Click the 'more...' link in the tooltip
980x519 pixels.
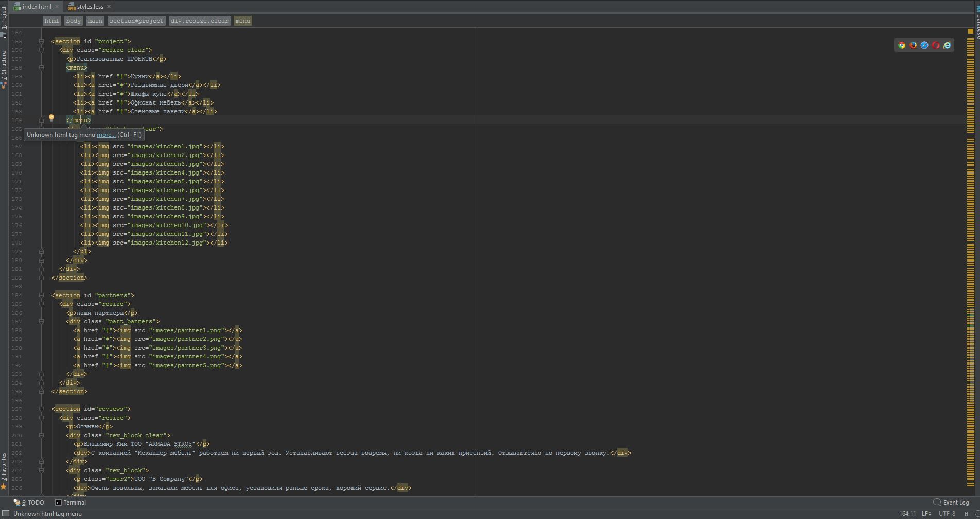coord(106,135)
